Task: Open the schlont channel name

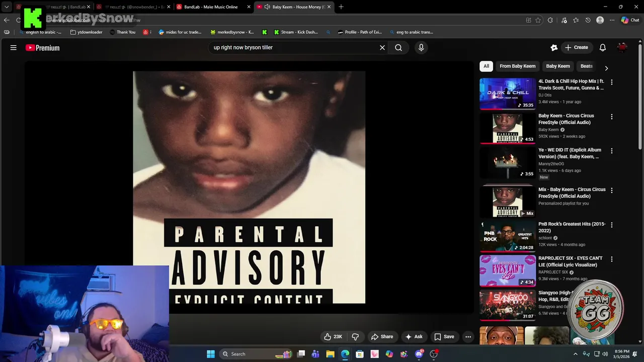Action: [545, 238]
